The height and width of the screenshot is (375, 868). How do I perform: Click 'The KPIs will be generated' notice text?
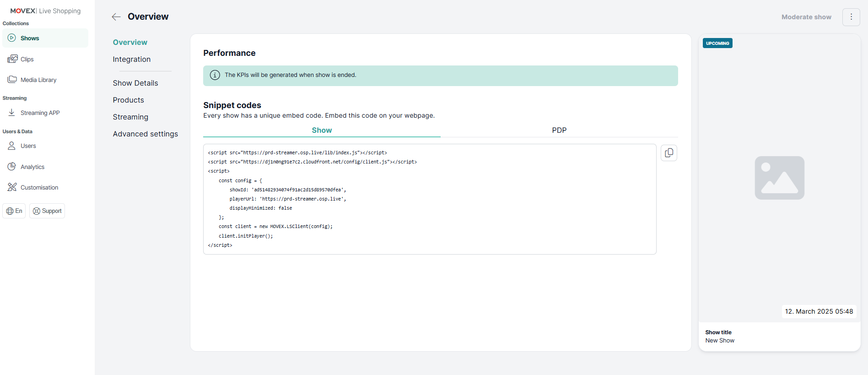click(x=291, y=75)
